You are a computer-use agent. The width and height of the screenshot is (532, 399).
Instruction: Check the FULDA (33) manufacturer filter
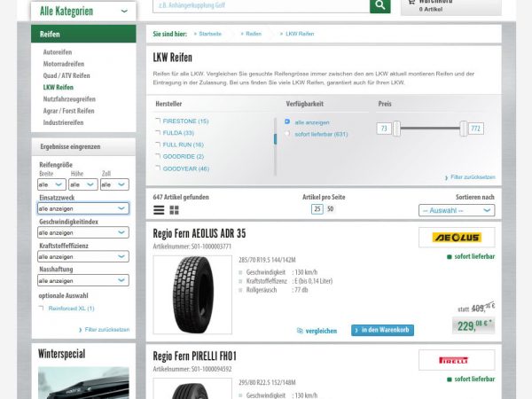[x=158, y=133]
